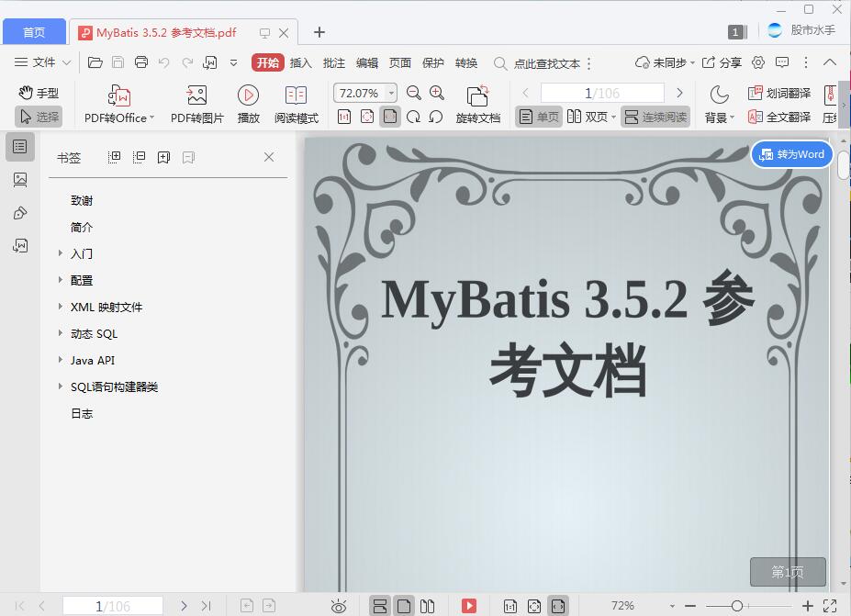The image size is (851, 616).
Task: Click the 未同步 sync status button
Action: (665, 62)
